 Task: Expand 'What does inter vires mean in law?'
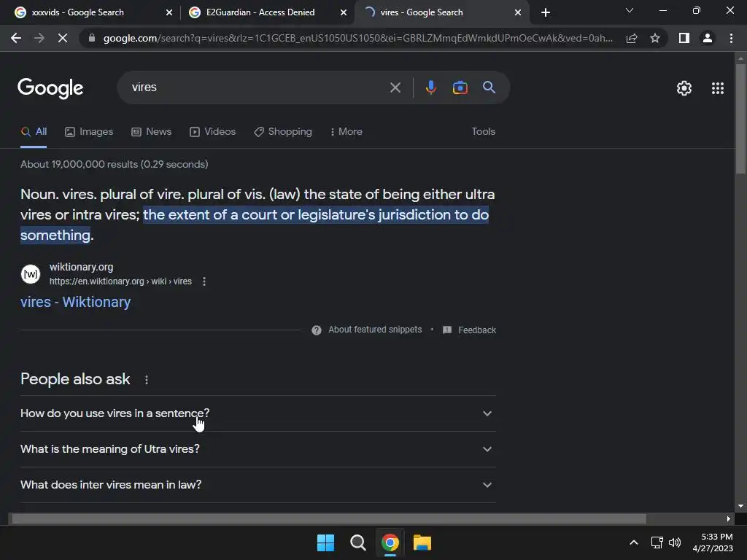pyautogui.click(x=258, y=485)
